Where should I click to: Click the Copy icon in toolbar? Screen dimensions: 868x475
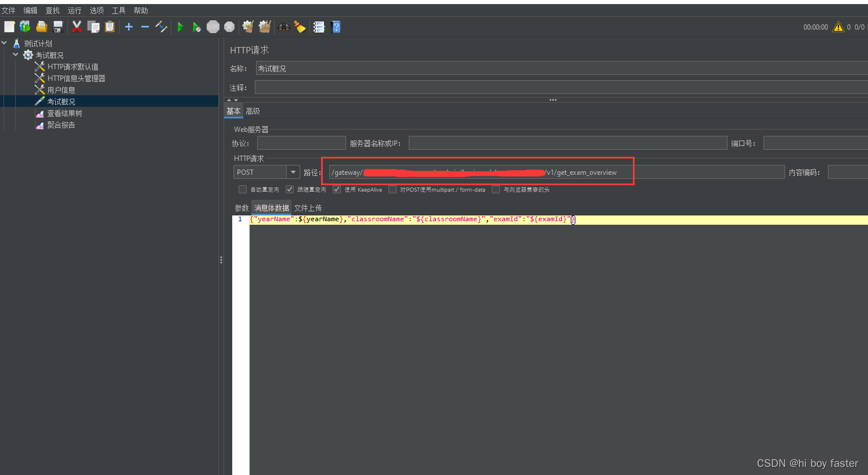click(x=93, y=27)
